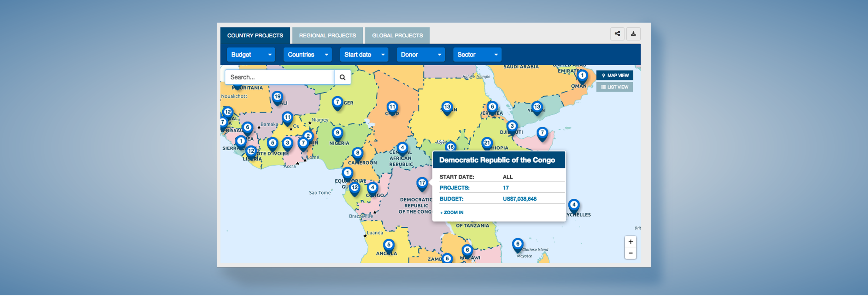Open the Global Projects tab

coord(397,36)
